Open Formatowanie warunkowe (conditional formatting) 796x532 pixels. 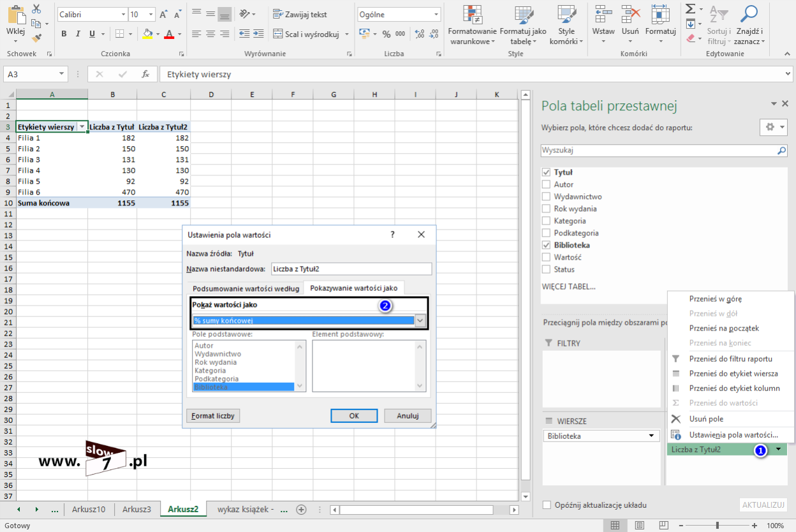click(x=473, y=26)
